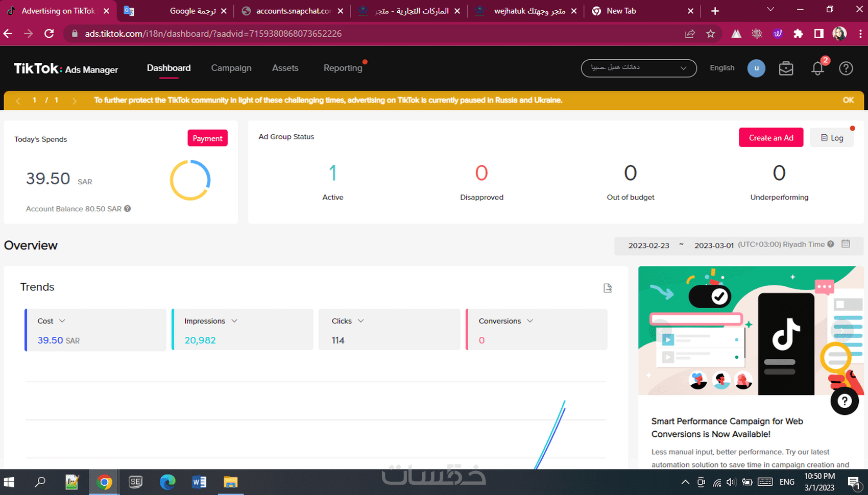The height and width of the screenshot is (495, 868).
Task: Open the Chrome three-dot menu
Action: tap(860, 34)
